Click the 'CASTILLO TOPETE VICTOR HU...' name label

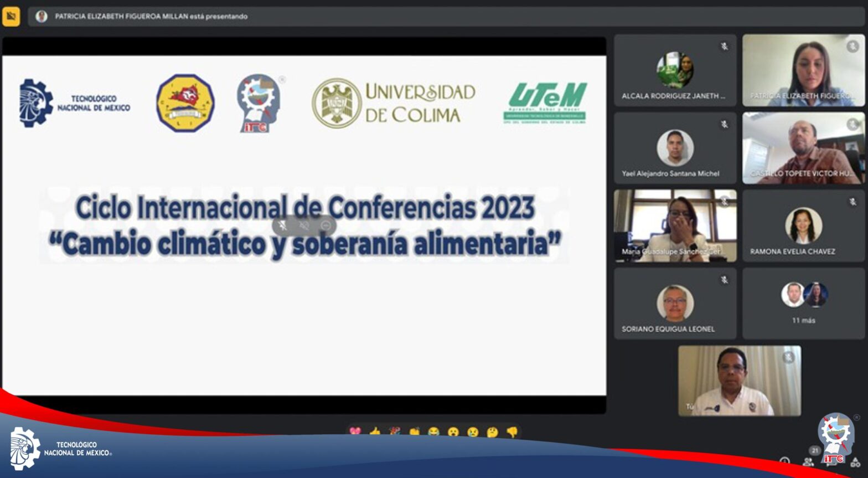tap(802, 173)
